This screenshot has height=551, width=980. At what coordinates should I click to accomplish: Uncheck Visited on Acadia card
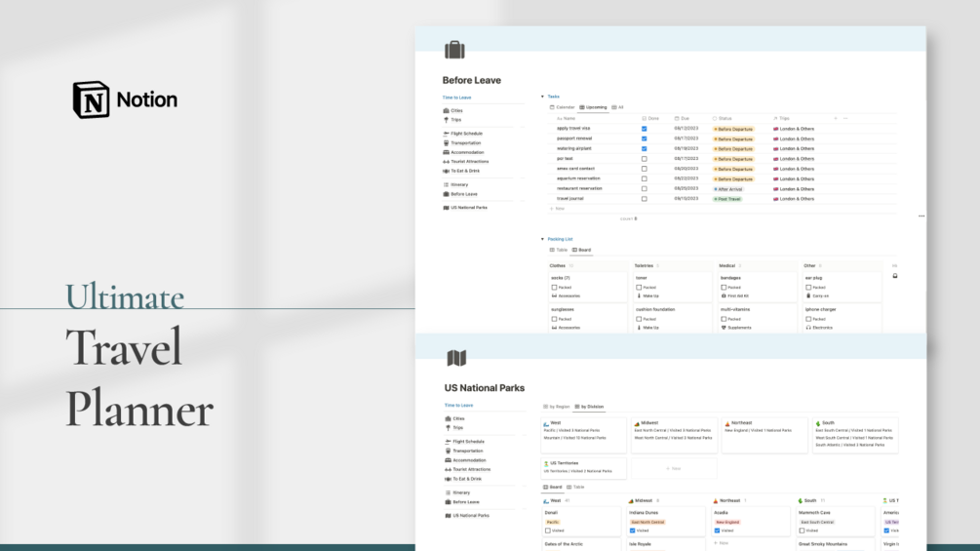tap(717, 531)
